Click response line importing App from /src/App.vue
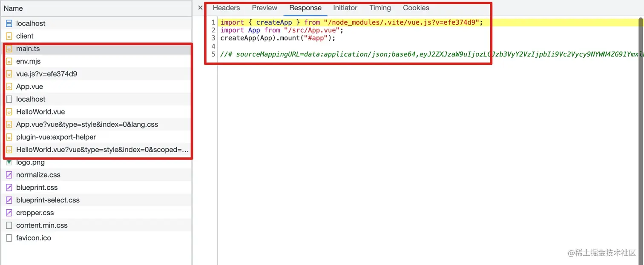 pos(282,30)
